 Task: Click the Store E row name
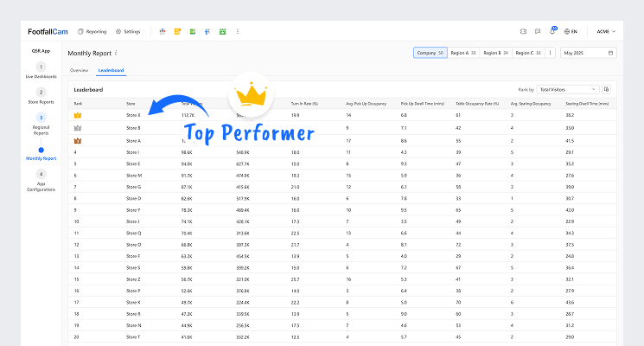click(x=133, y=163)
